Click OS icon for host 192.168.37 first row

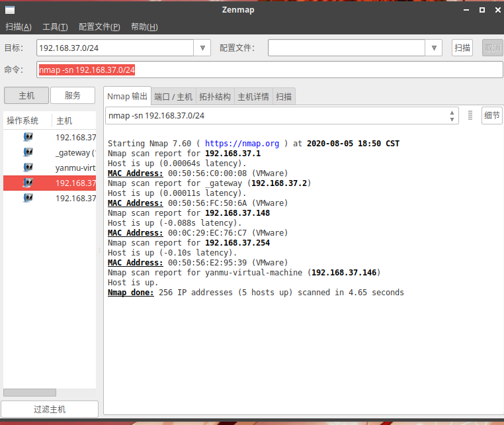[28, 137]
